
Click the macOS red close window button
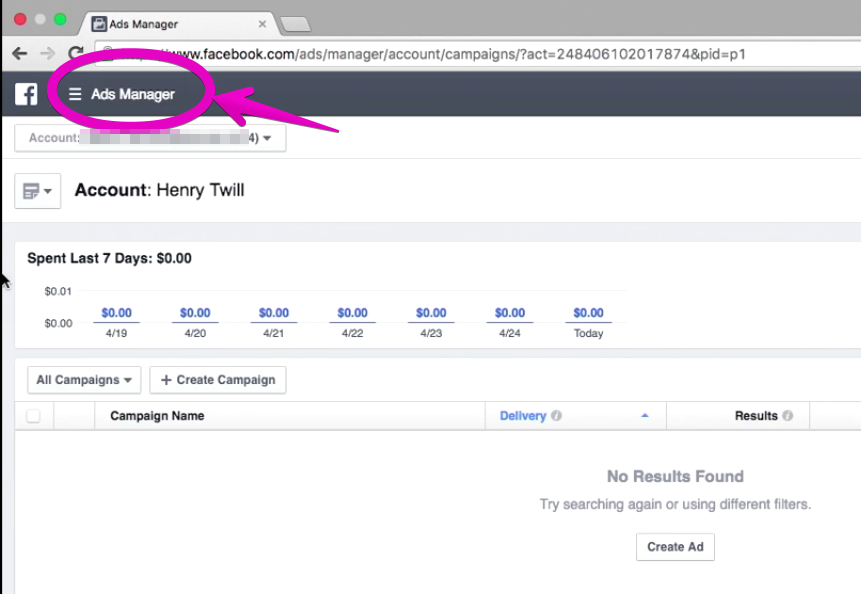(x=20, y=20)
